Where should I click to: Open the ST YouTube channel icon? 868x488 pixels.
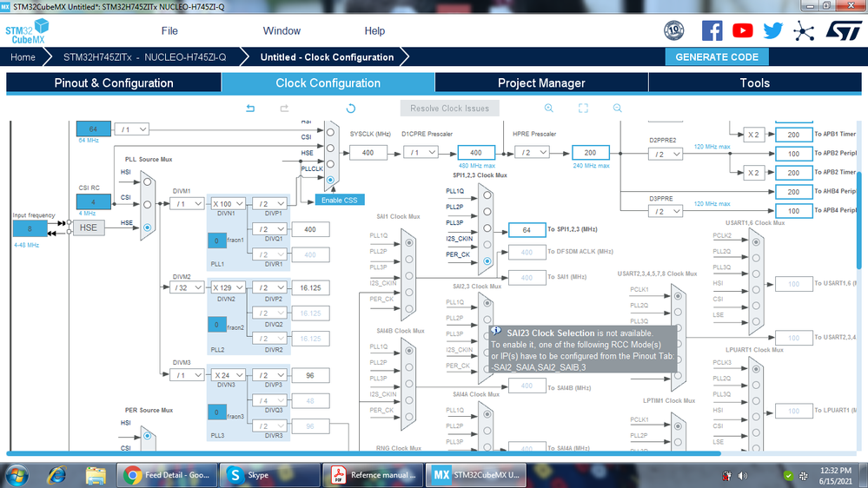click(x=742, y=30)
